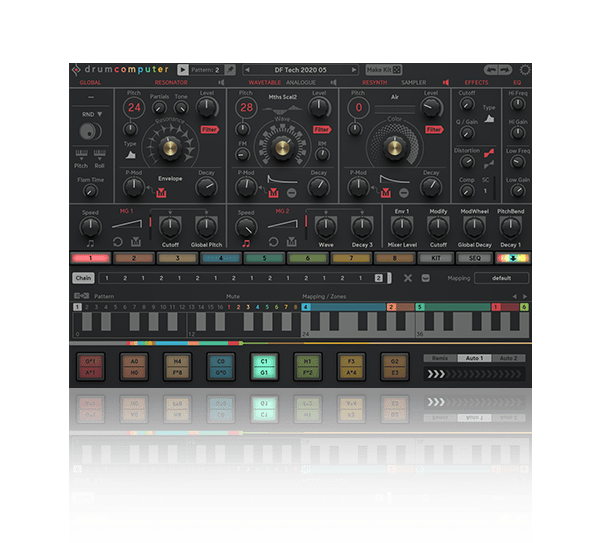Toggle the Chain button

[83, 278]
